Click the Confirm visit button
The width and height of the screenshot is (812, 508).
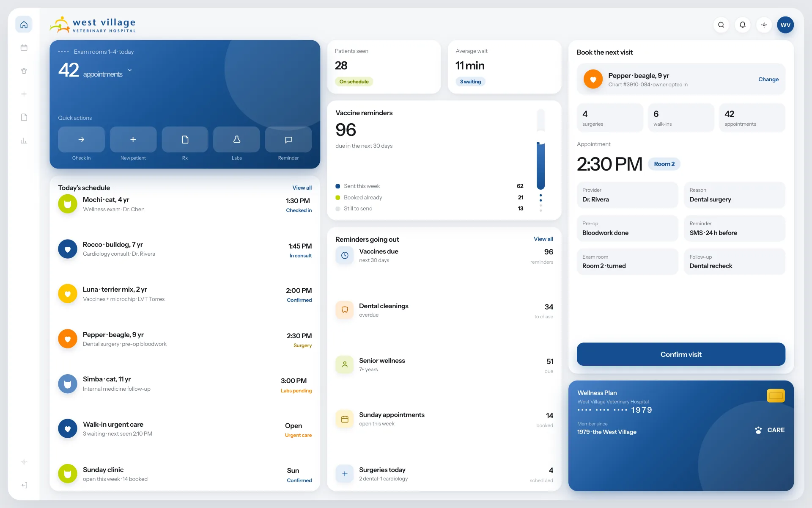(681, 354)
